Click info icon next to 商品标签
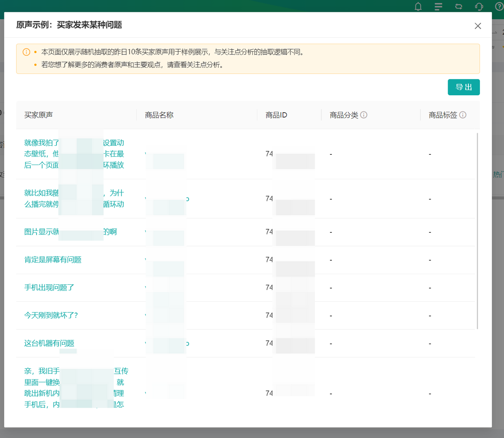Image resolution: width=504 pixels, height=438 pixels. (x=463, y=115)
